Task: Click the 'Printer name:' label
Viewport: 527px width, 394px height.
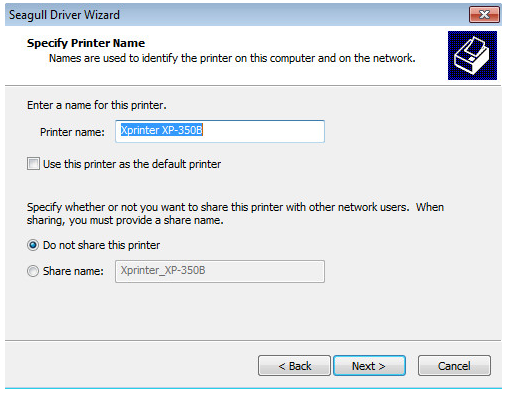Action: (72, 132)
